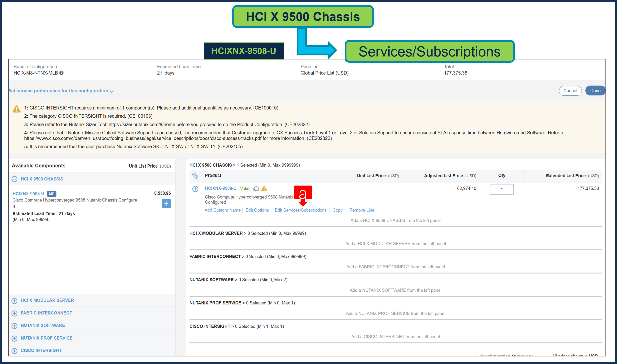Image resolution: width=617 pixels, height=364 pixels.
Task: Click the linked-items icon in the Product table header
Action: point(195,176)
